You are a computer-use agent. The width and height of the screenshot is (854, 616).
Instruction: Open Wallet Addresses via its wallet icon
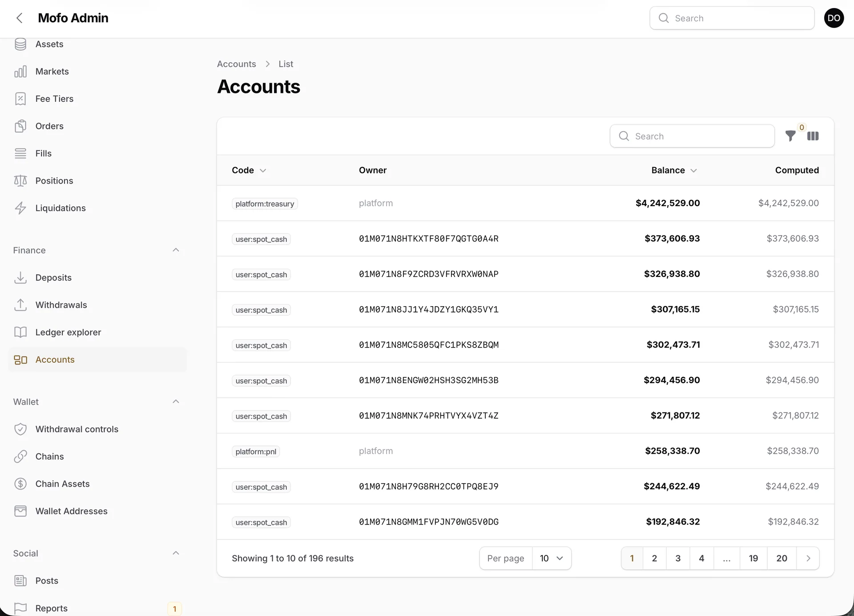(x=20, y=511)
